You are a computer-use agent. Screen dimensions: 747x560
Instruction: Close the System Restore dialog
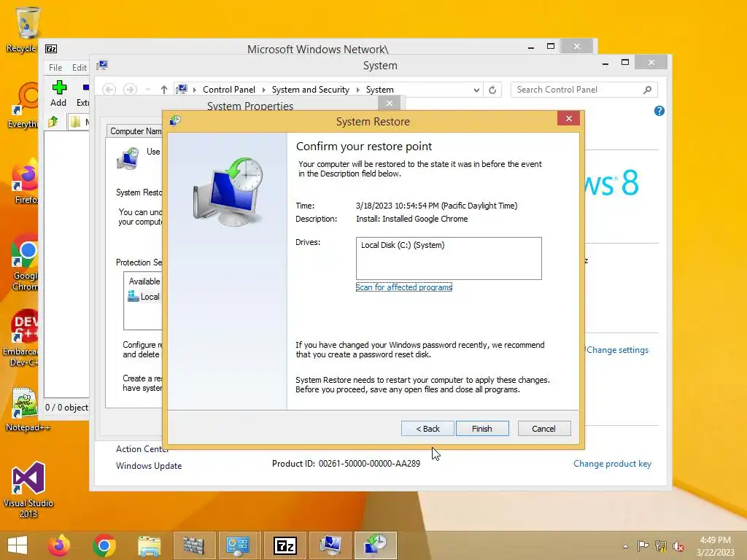pos(568,119)
